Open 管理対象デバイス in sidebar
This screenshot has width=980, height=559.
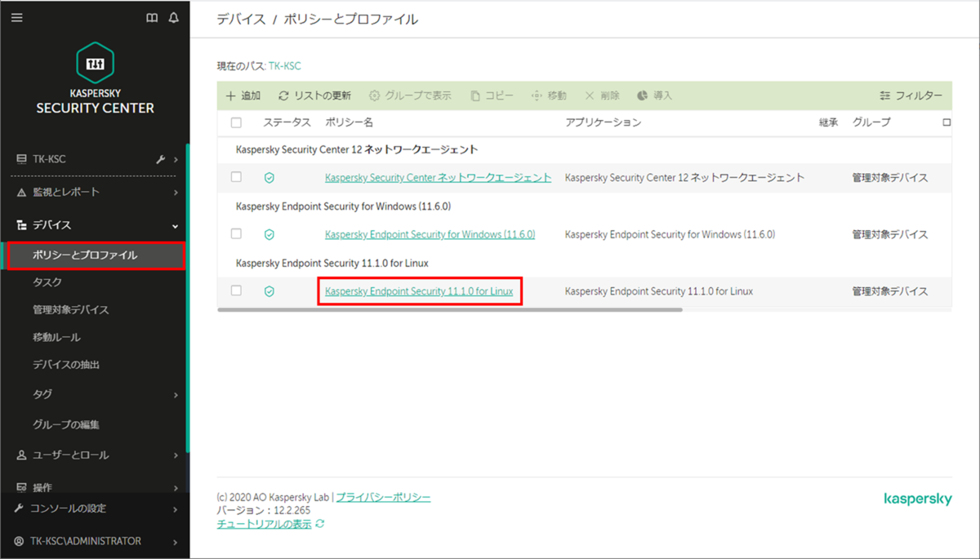click(x=71, y=310)
